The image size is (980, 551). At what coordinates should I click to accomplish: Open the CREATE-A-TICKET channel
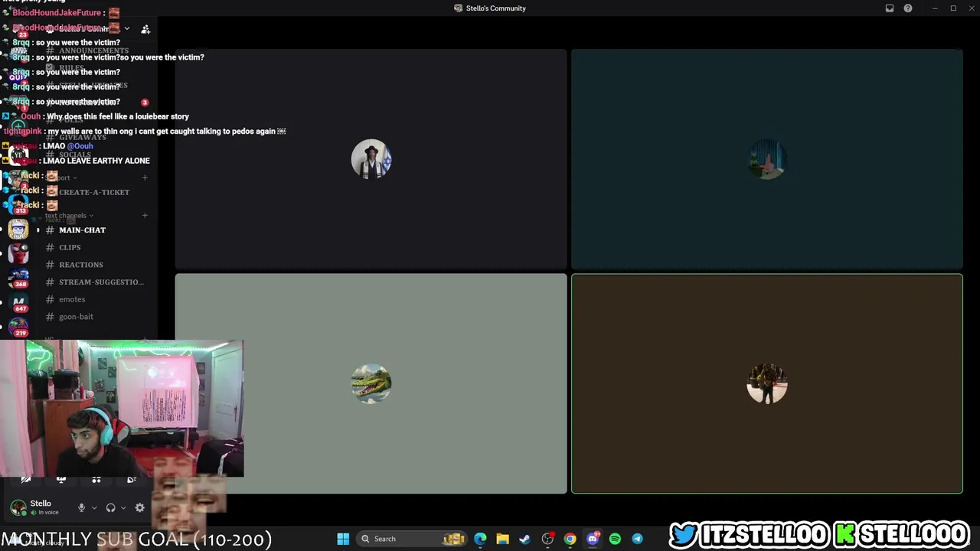(x=96, y=192)
